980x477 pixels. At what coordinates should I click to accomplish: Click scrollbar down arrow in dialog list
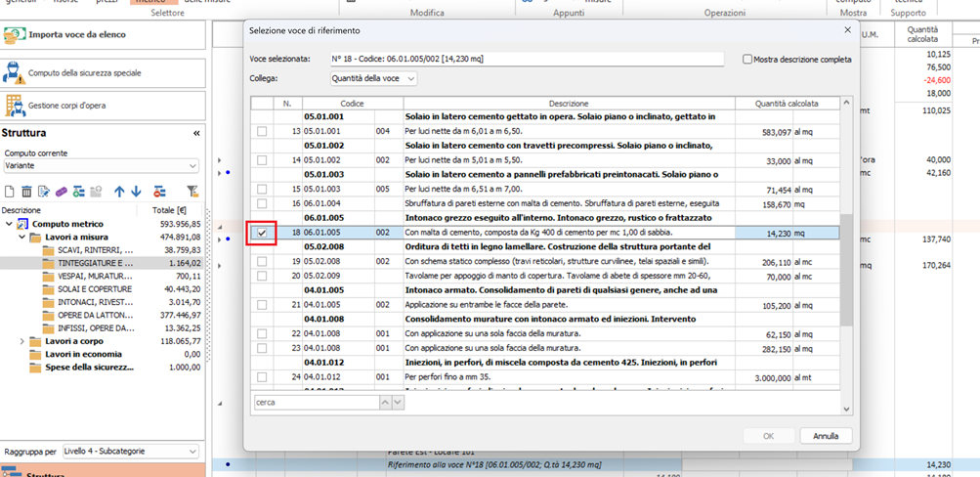click(x=846, y=409)
